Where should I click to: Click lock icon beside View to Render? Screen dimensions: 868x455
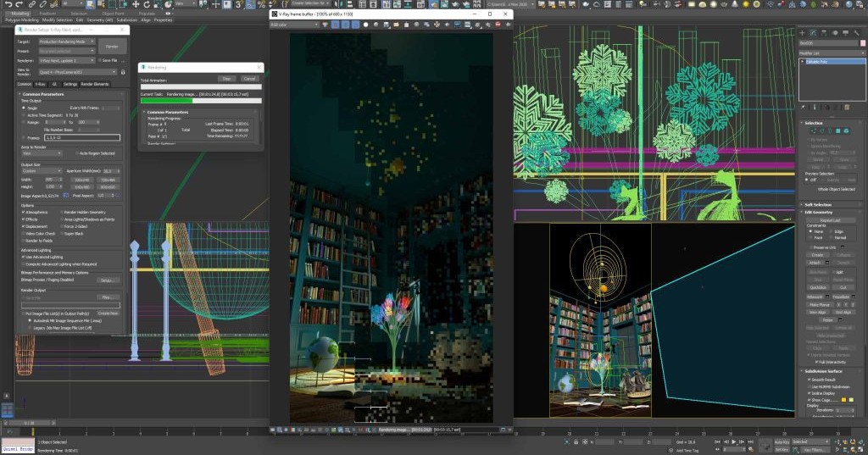click(x=123, y=72)
